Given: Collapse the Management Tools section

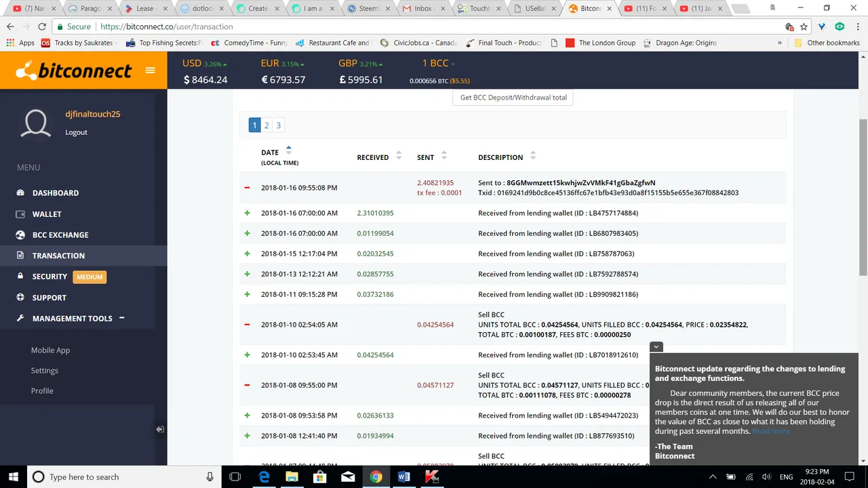Looking at the screenshot, I should click(122, 318).
